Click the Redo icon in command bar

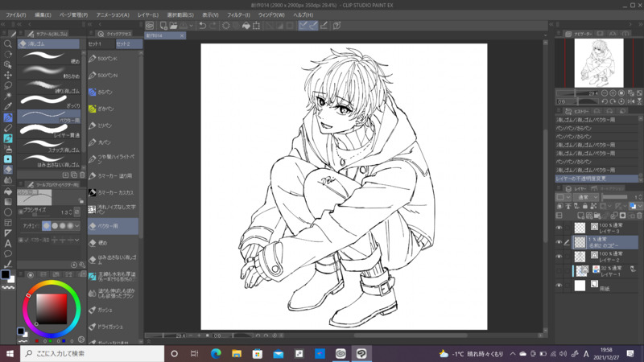pyautogui.click(x=213, y=26)
